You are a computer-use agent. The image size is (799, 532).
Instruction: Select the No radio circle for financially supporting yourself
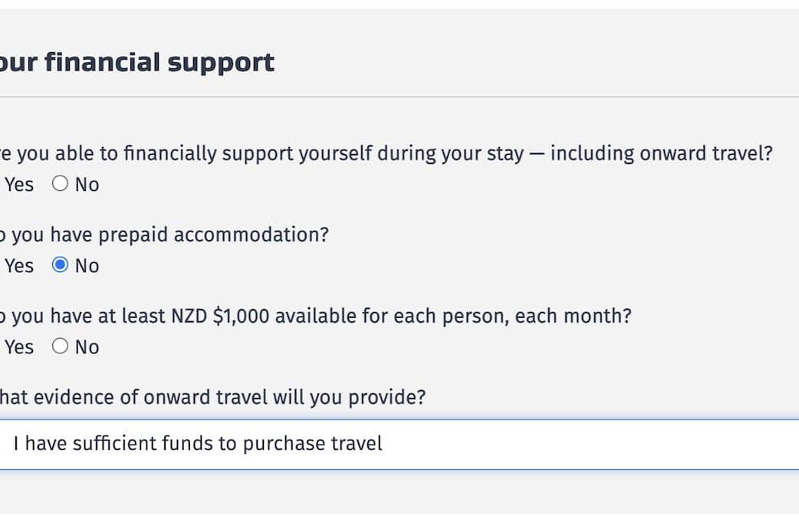[x=60, y=184]
